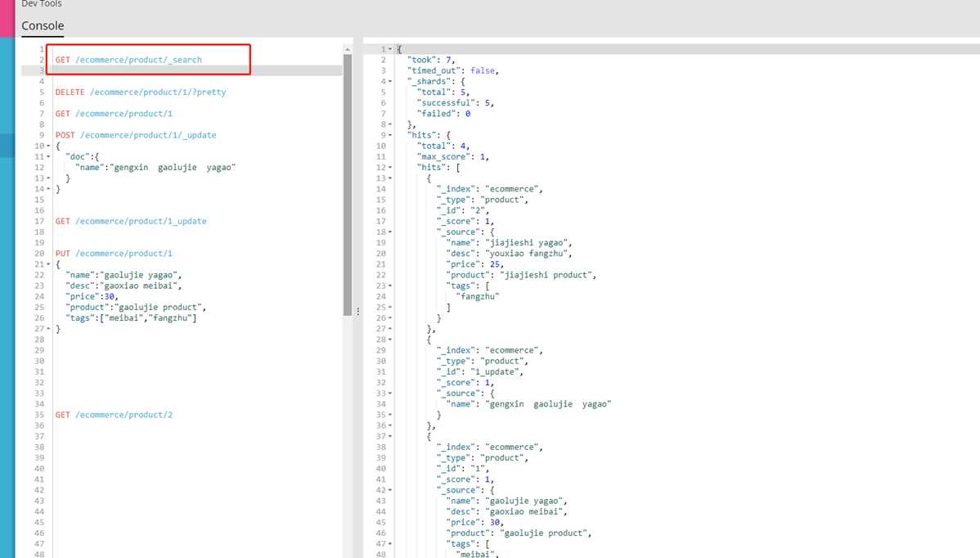Click the "failed": 0 line in response
Screen dimensions: 980x558
[443, 114]
